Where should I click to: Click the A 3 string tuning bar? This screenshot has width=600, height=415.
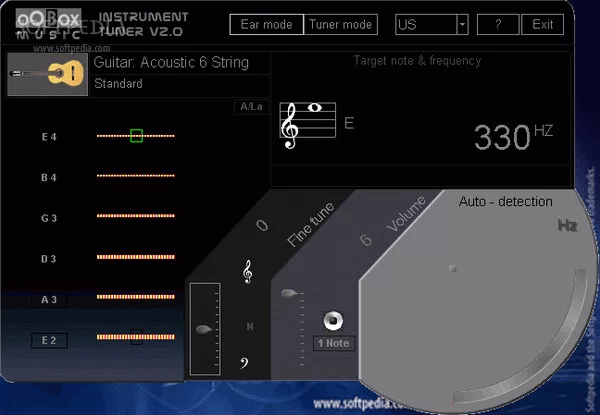point(135,297)
